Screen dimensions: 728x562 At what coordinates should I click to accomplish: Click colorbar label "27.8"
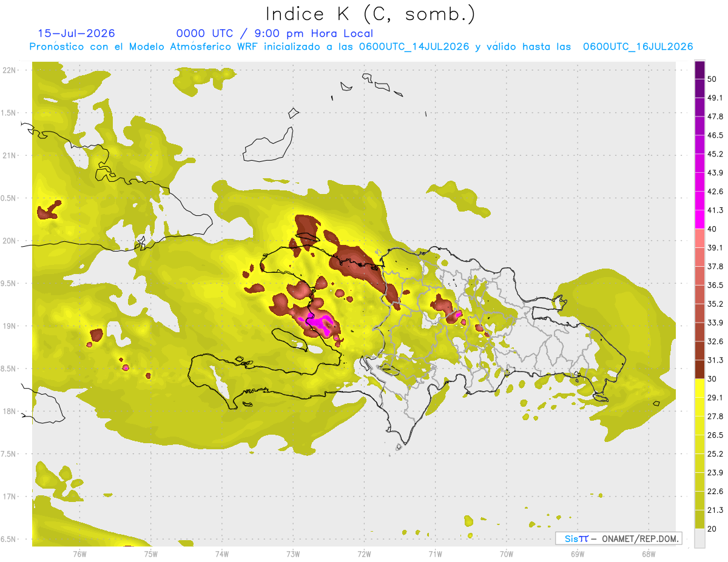pyautogui.click(x=715, y=416)
